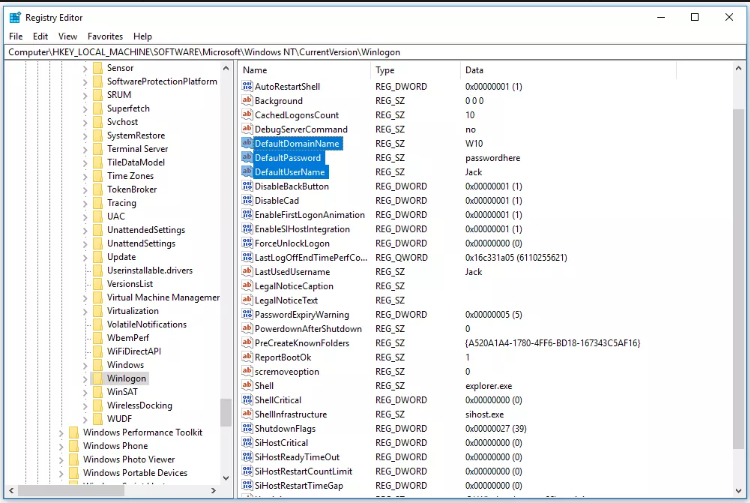Image resolution: width=750 pixels, height=503 pixels.
Task: Click the Sensor folder icon
Action: tap(98, 68)
